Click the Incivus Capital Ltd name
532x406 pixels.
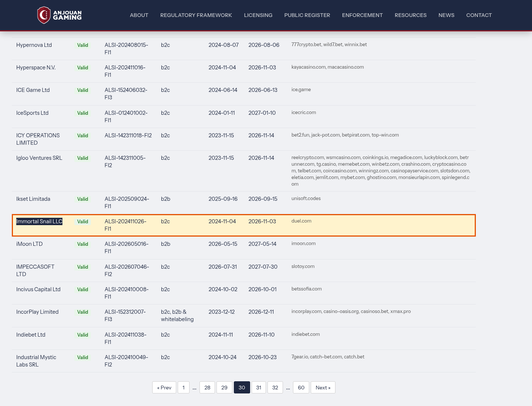[38, 289]
